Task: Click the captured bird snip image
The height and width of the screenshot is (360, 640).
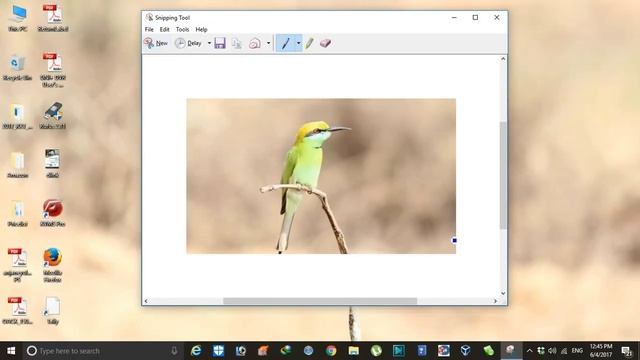Action: 321,176
